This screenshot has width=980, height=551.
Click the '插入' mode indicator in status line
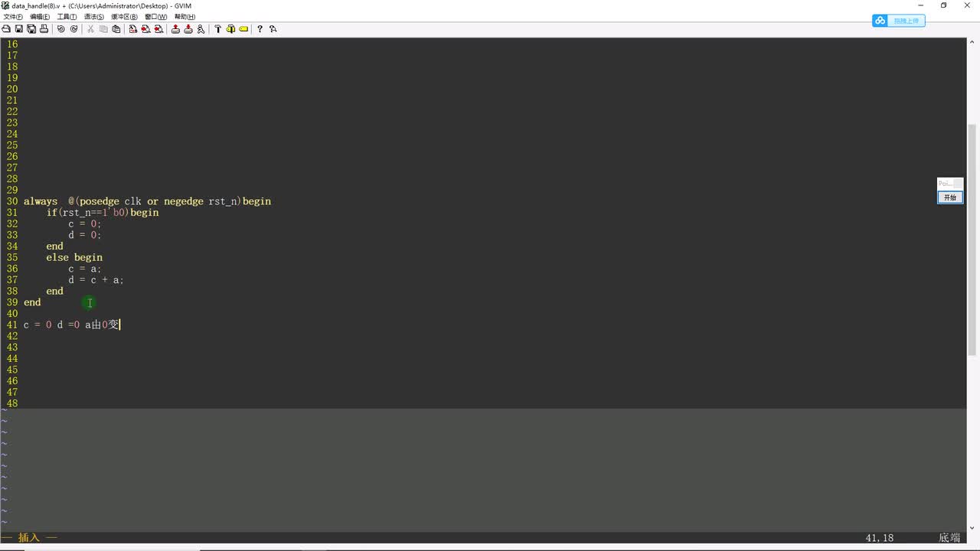click(x=29, y=538)
